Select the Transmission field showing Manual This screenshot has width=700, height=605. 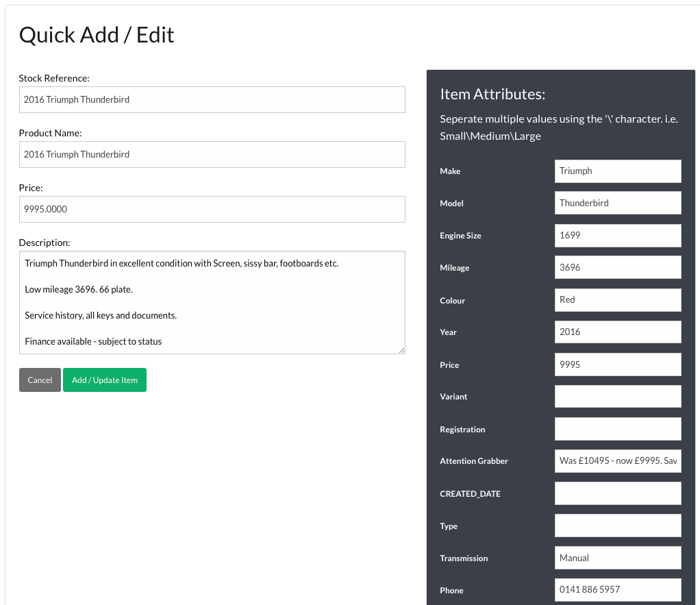(x=617, y=558)
